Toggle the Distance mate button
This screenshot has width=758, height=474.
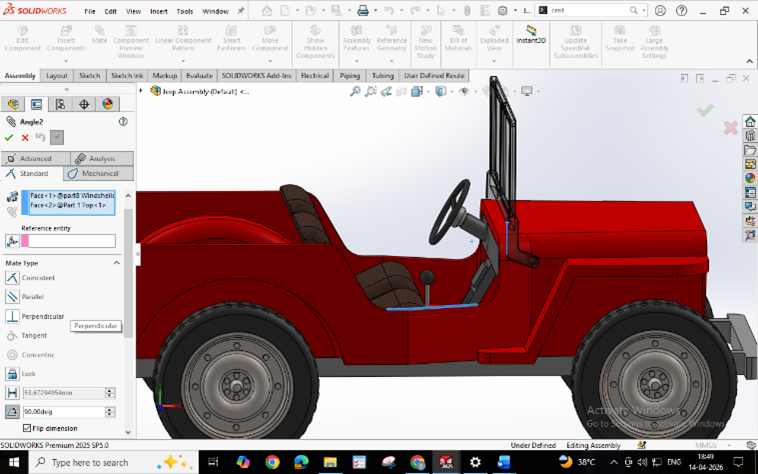pyautogui.click(x=12, y=393)
